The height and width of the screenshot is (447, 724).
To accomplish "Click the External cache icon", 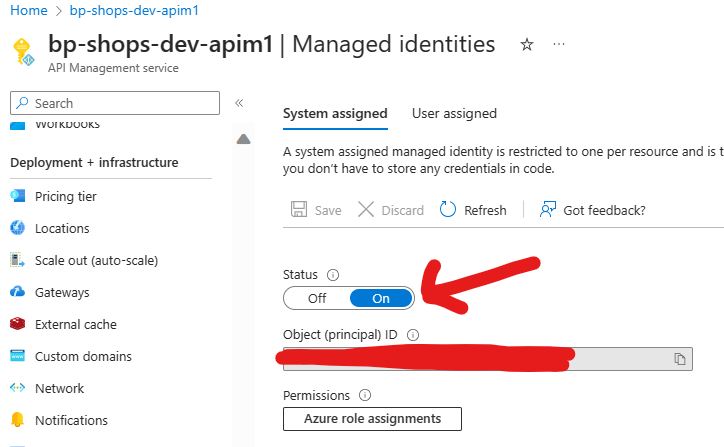I will [18, 324].
